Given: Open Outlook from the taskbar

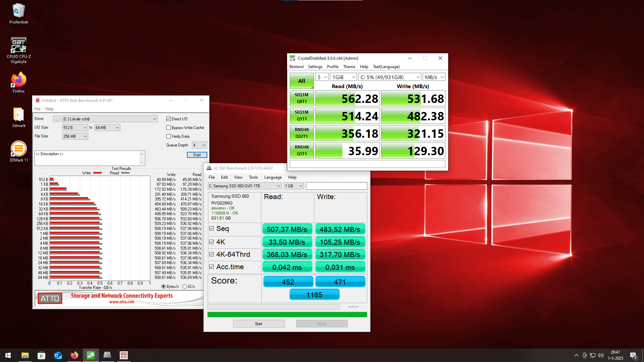Looking at the screenshot, I should click(58, 355).
